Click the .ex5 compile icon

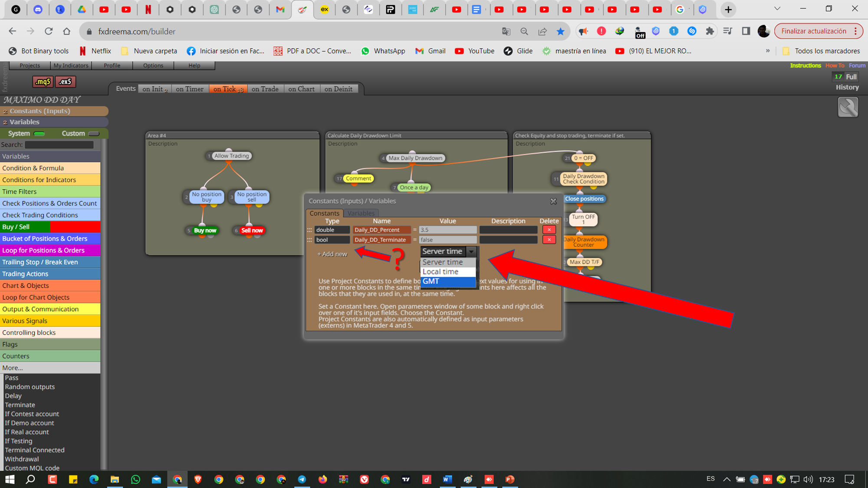(65, 82)
